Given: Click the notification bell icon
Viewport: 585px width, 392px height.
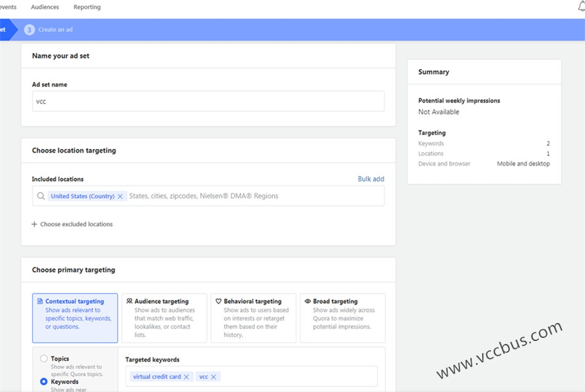Looking at the screenshot, I should 581,7.
